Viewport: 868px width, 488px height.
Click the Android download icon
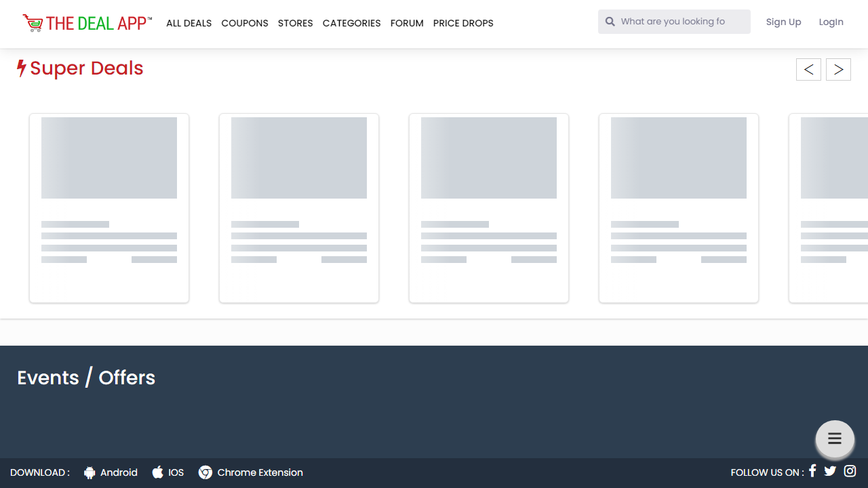(x=90, y=472)
